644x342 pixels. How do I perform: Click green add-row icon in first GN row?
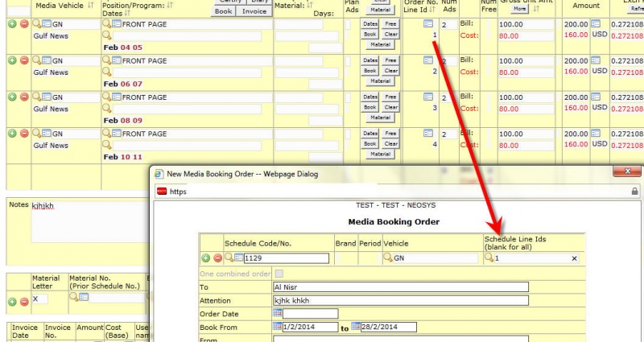(x=12, y=24)
